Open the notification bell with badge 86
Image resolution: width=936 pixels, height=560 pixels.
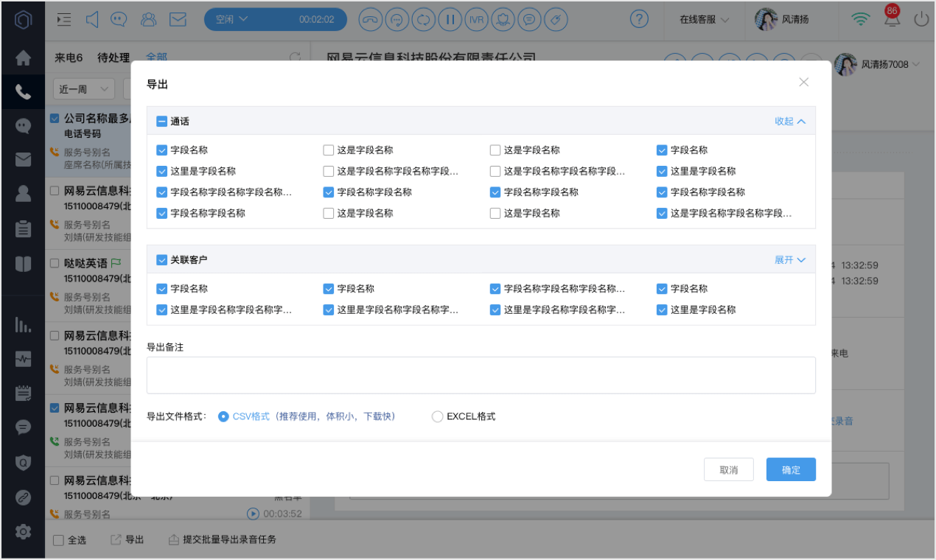coord(892,18)
